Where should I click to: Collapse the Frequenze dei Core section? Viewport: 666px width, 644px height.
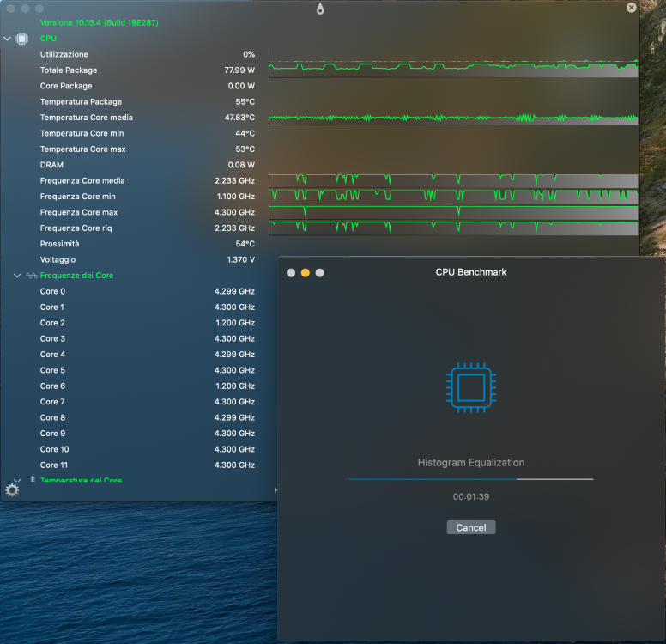point(17,276)
